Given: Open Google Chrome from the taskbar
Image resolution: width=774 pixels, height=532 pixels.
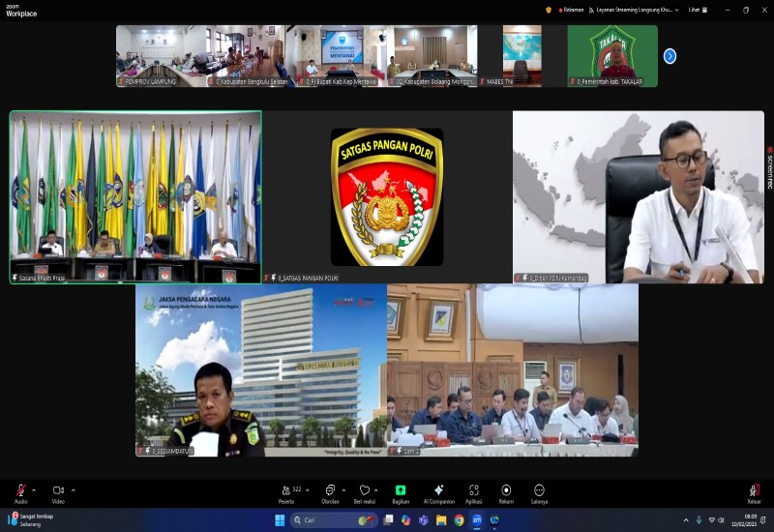Looking at the screenshot, I should (x=459, y=520).
